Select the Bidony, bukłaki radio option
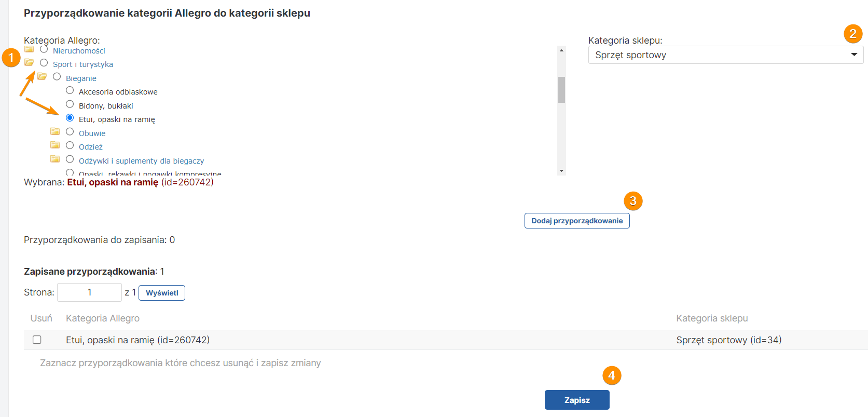The image size is (868, 417). point(70,104)
